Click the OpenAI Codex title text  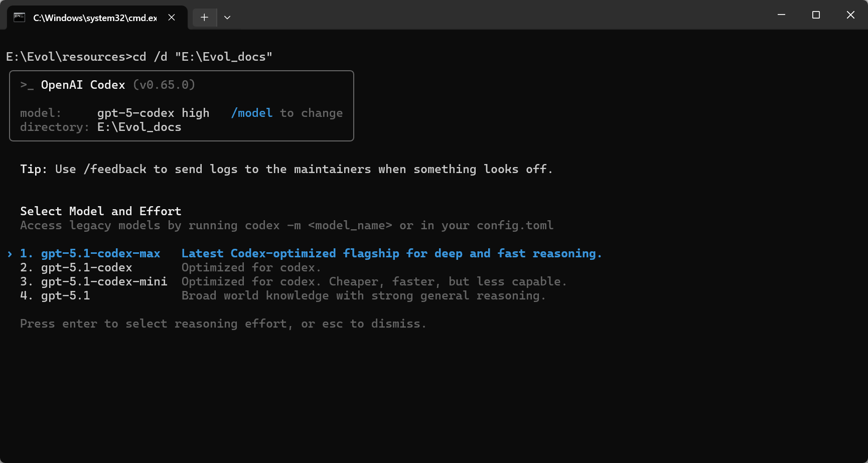pos(83,85)
